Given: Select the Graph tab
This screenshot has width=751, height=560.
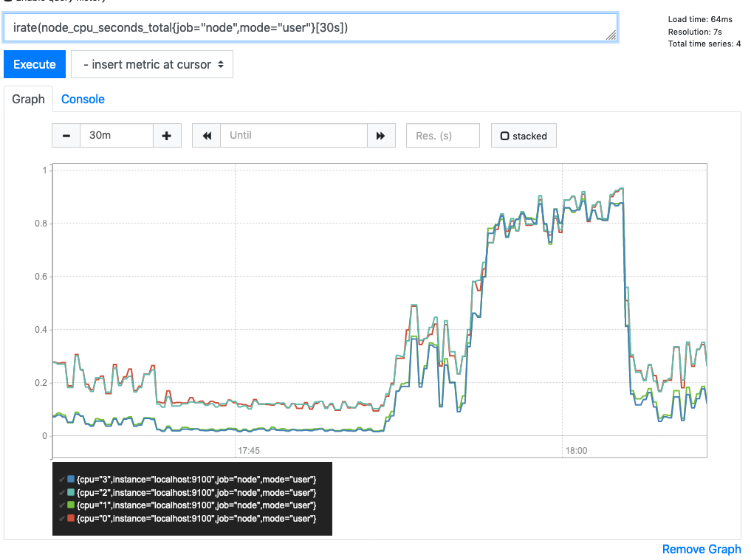Looking at the screenshot, I should point(28,99).
